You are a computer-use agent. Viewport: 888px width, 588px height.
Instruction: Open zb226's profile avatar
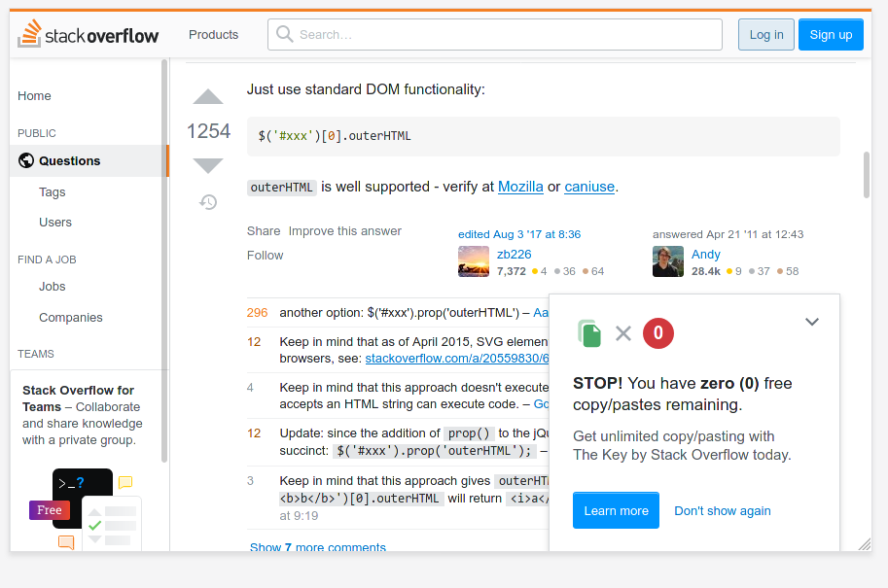click(474, 261)
